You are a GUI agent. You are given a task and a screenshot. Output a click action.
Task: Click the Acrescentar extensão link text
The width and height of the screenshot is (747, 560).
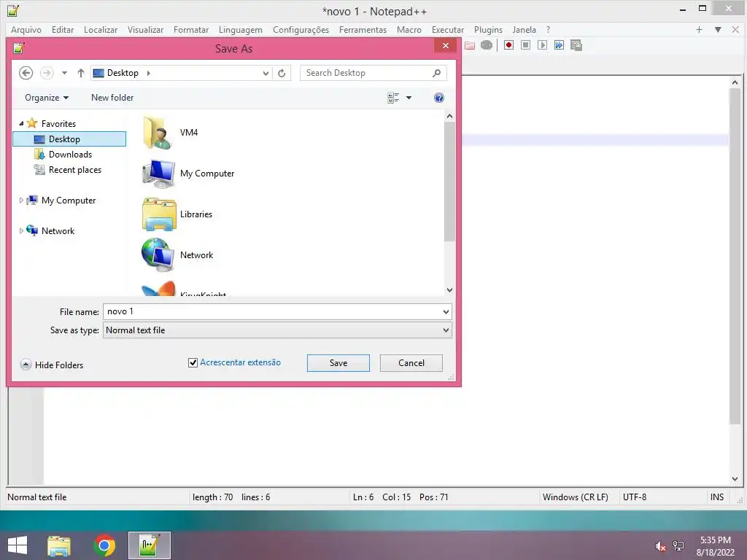tap(240, 362)
